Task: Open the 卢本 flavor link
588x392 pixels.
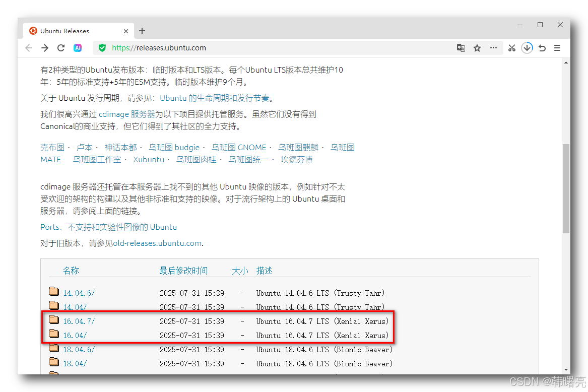Action: (84, 148)
